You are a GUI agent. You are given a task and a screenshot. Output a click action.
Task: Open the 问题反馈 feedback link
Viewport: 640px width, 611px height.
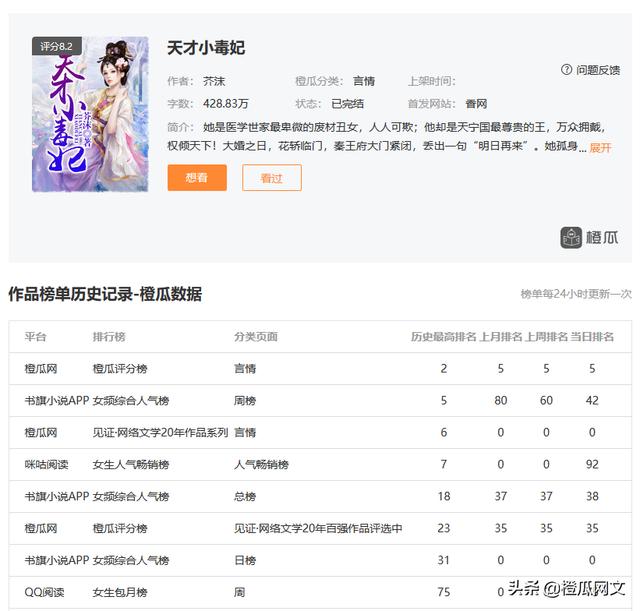click(x=598, y=70)
